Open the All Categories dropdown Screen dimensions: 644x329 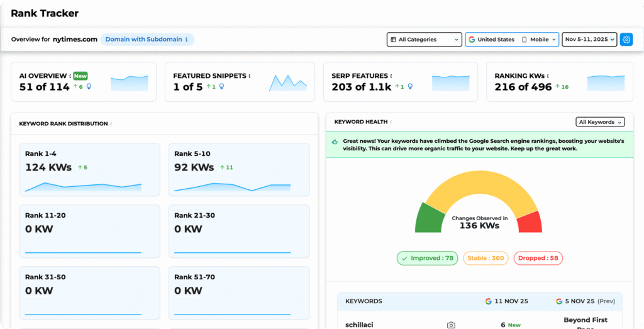coord(424,40)
